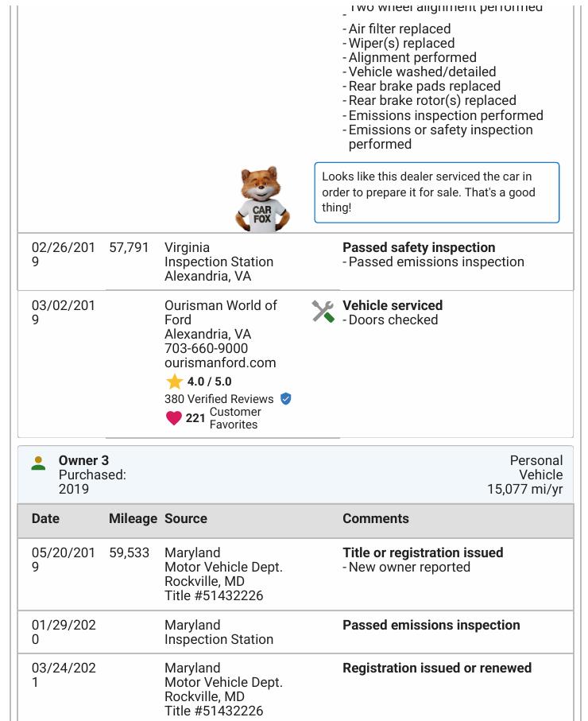Click the Source column header
This screenshot has height=721, width=588.
[185, 518]
